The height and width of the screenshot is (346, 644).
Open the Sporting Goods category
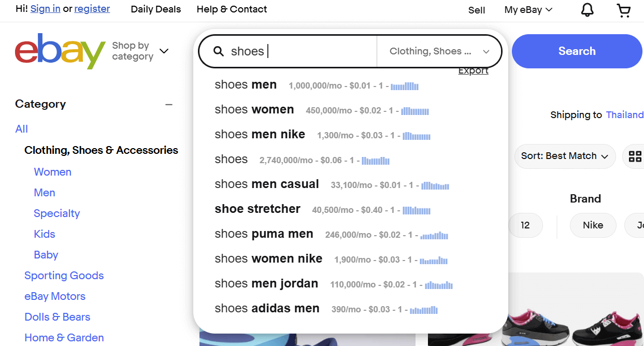(64, 276)
